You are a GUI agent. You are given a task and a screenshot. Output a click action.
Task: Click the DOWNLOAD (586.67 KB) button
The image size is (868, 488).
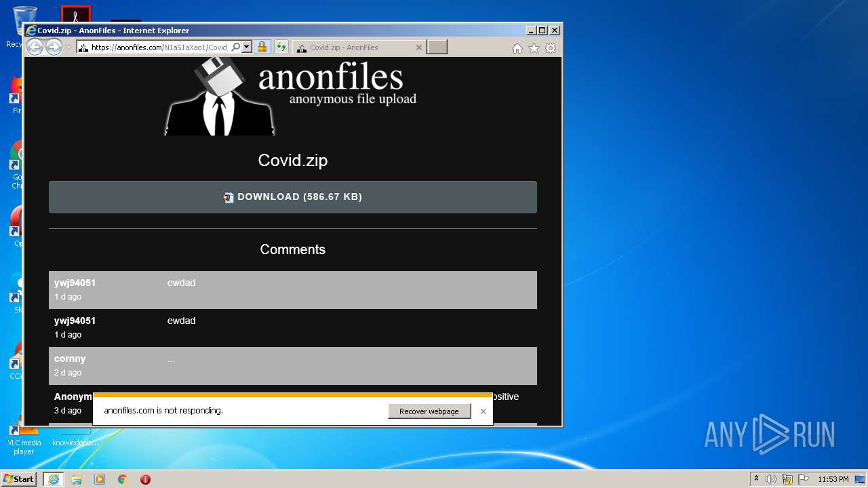[293, 197]
